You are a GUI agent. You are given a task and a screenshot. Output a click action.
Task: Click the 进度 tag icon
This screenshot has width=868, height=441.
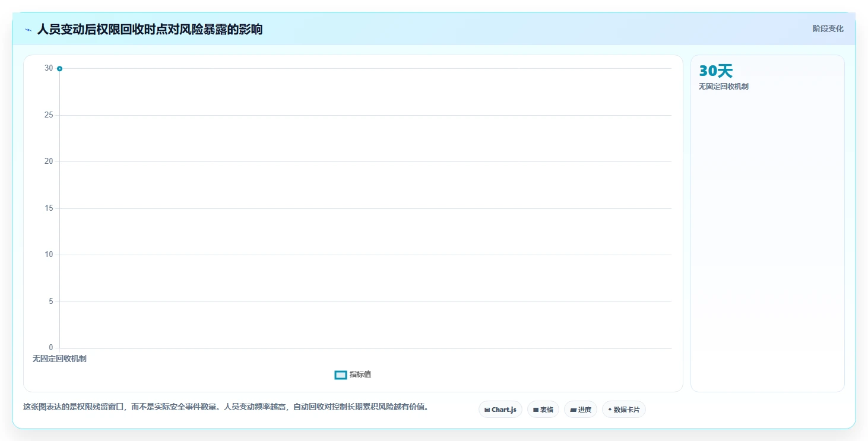pos(573,410)
